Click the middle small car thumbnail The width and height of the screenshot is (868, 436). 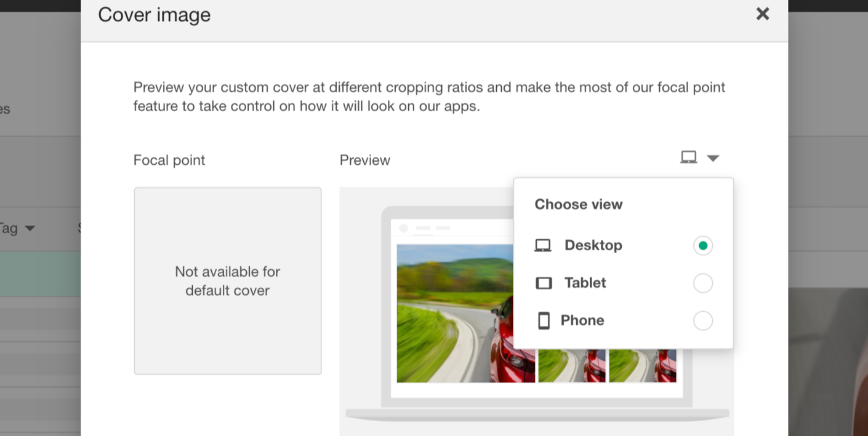click(x=572, y=366)
